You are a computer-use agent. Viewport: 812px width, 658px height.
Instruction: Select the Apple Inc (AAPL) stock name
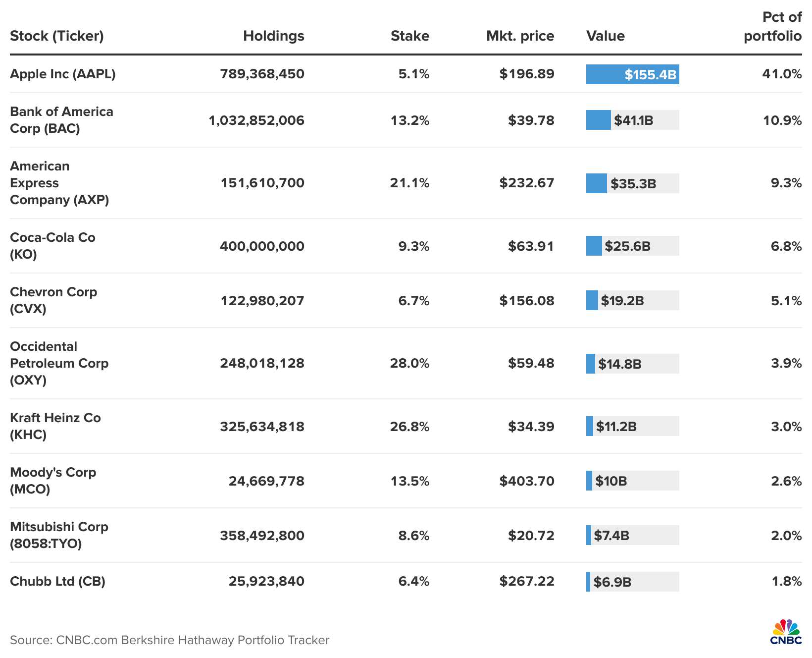(x=62, y=74)
